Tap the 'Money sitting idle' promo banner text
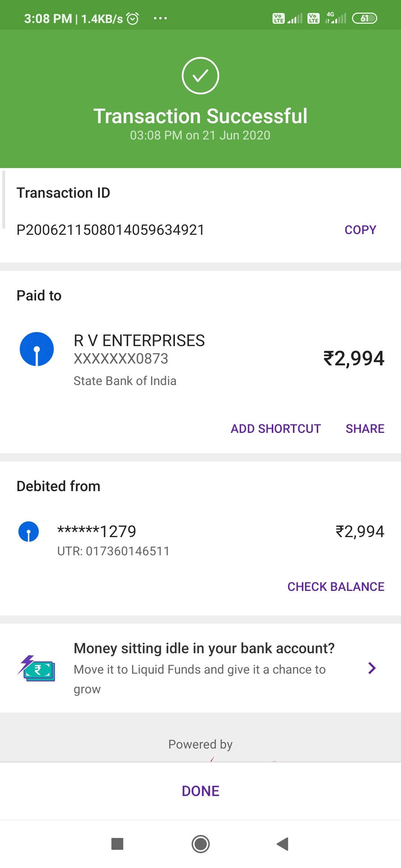The width and height of the screenshot is (401, 868). click(204, 648)
